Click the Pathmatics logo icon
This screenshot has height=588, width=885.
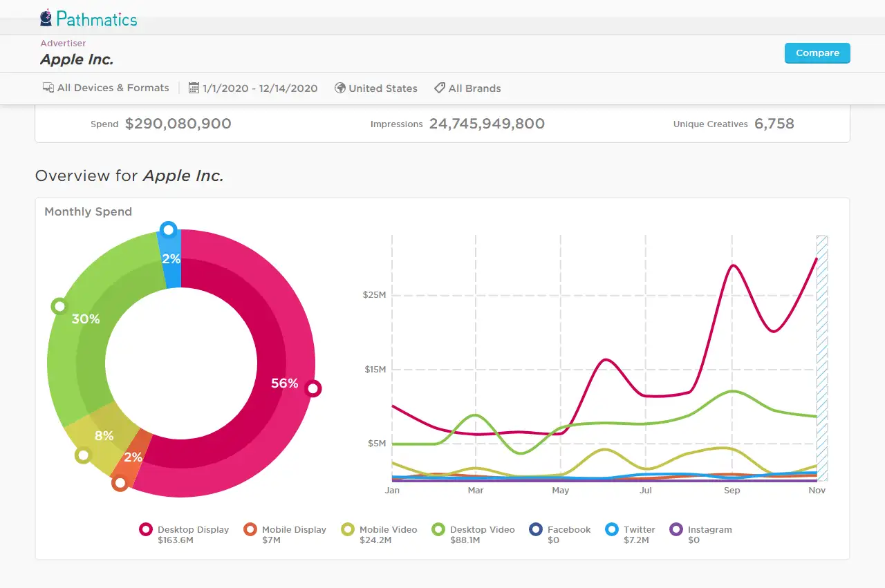(x=46, y=17)
